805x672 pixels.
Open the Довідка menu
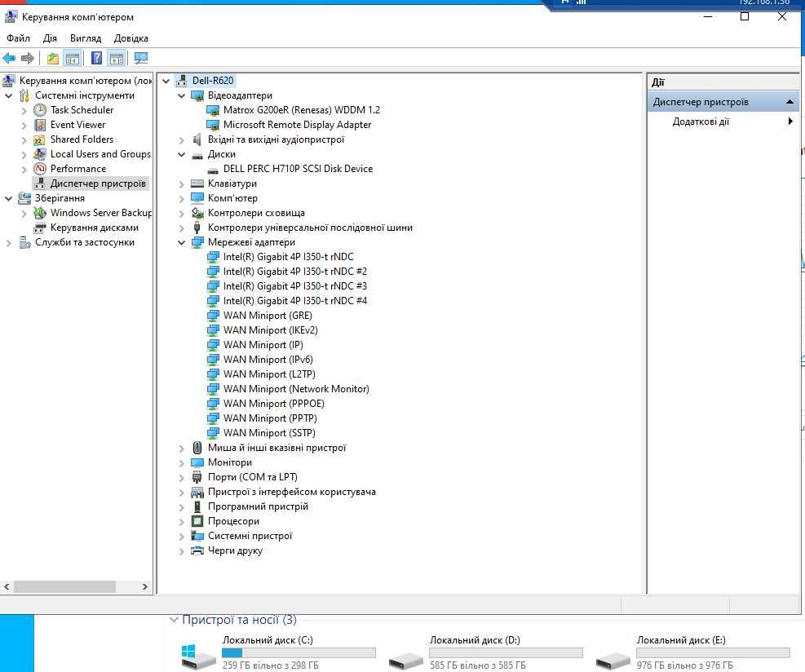click(131, 38)
